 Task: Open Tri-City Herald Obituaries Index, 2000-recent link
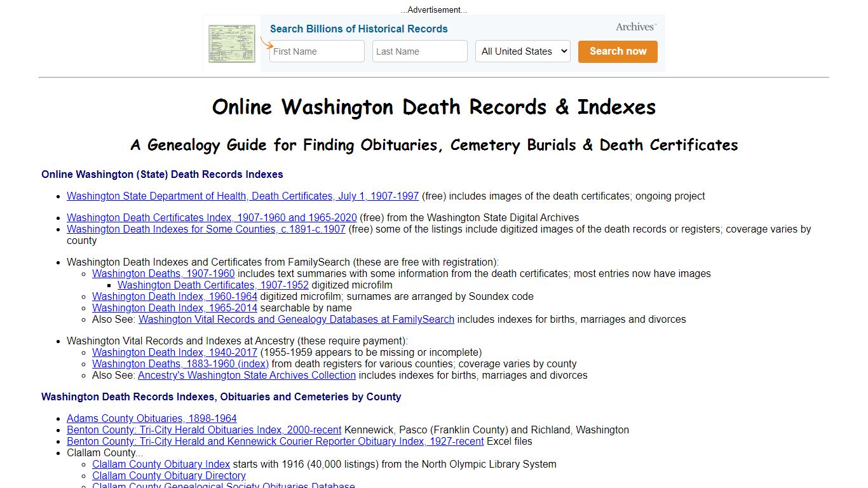(204, 430)
